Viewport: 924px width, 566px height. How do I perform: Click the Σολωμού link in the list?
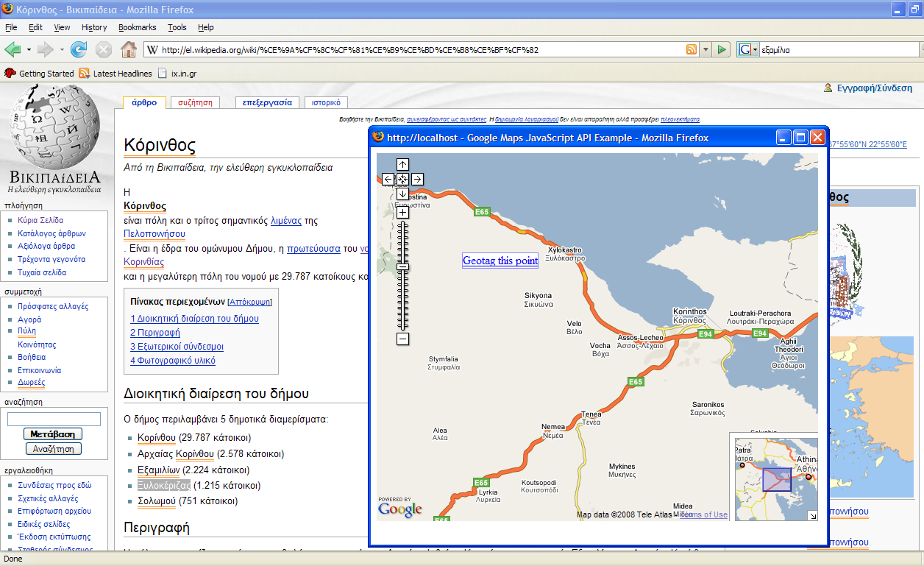(x=157, y=501)
